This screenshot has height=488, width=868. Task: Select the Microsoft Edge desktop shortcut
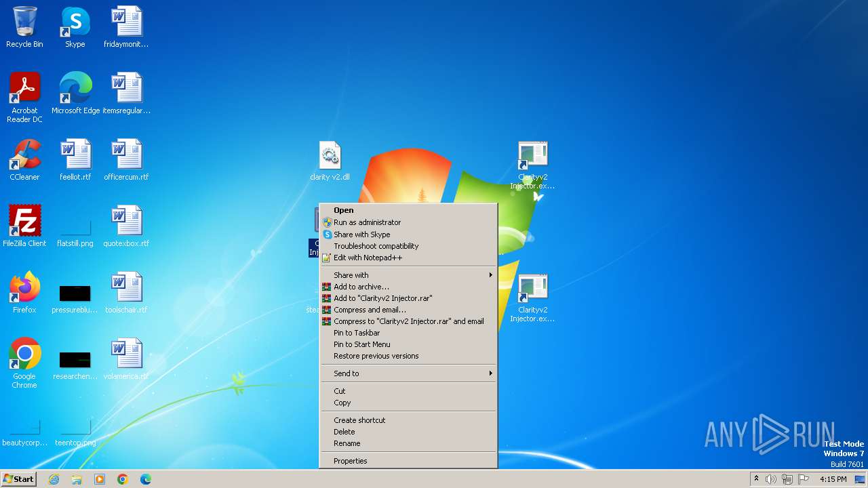point(75,94)
